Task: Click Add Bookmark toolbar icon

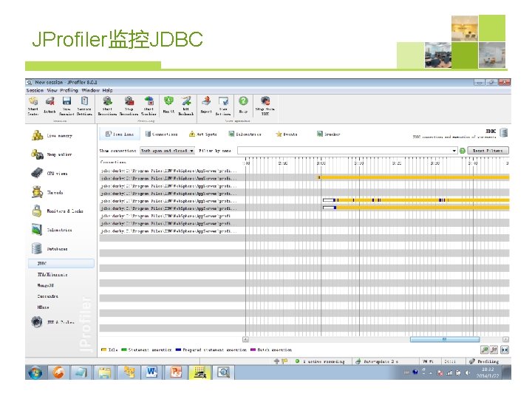Action: (x=186, y=106)
